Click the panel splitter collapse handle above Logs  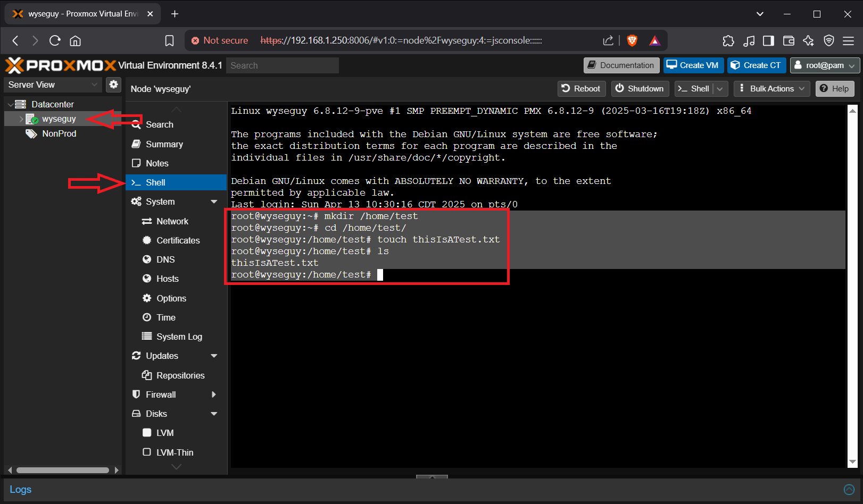click(431, 477)
